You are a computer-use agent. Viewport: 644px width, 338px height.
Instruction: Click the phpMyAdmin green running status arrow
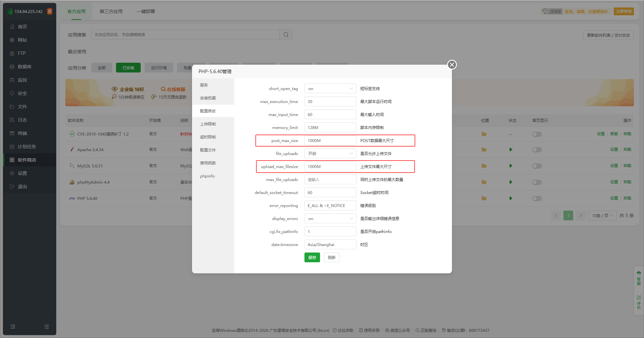pyautogui.click(x=511, y=182)
